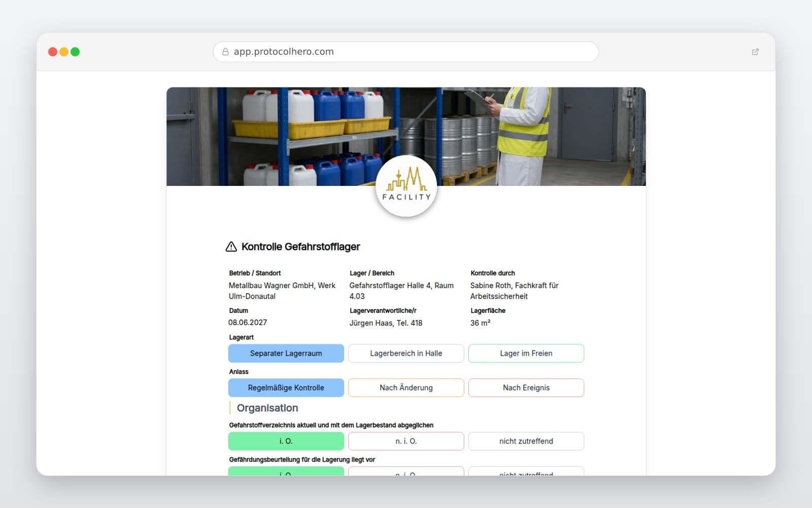This screenshot has width=812, height=508.
Task: Set Gefahrstoffverzeichnis to nicht zutreffend
Action: (526, 441)
